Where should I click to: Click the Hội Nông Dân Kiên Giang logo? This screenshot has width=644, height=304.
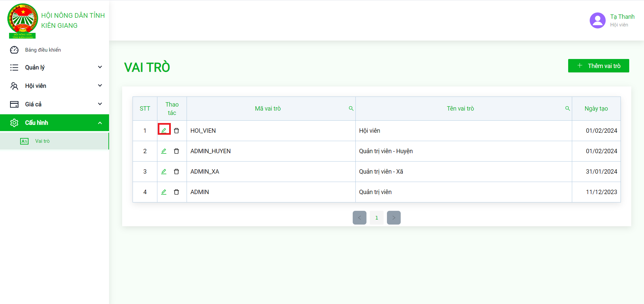pyautogui.click(x=22, y=21)
